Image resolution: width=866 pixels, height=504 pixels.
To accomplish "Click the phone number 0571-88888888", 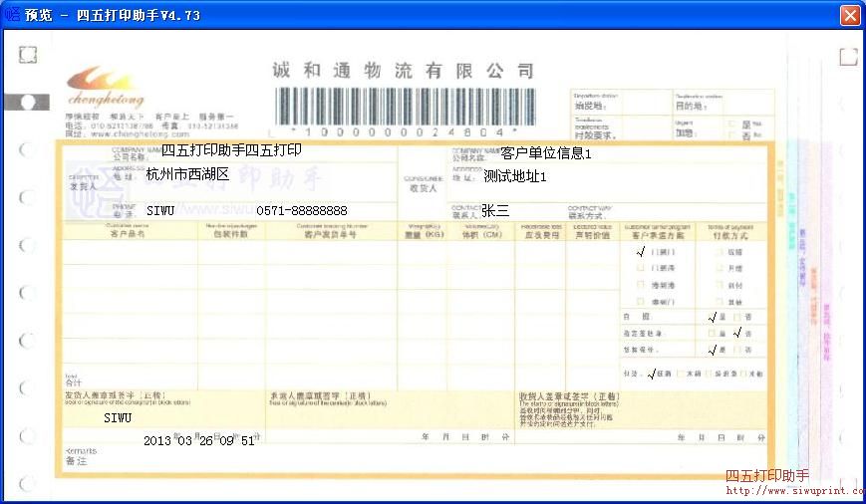I will tap(302, 211).
